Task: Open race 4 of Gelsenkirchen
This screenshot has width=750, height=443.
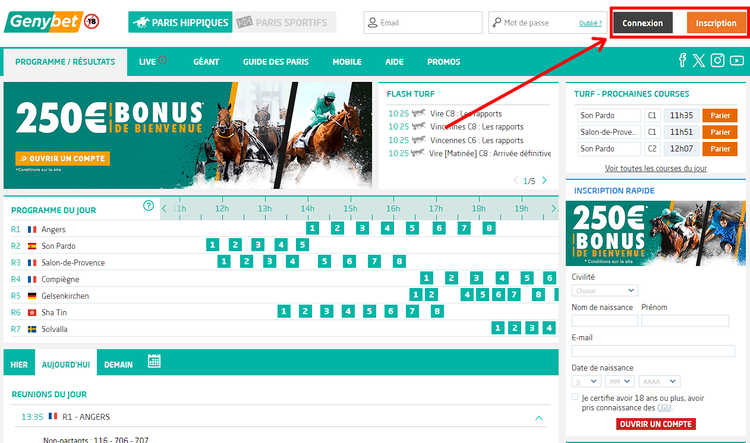Action: pyautogui.click(x=467, y=295)
